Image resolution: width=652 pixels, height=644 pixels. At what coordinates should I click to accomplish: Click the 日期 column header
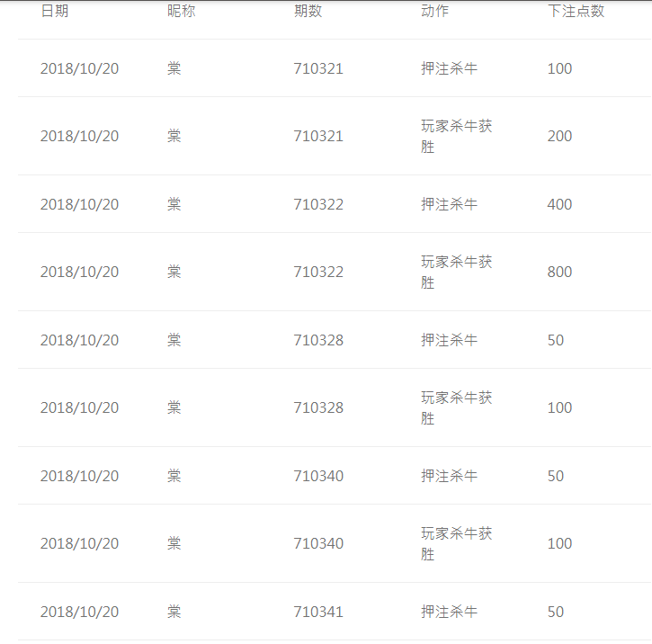point(54,12)
